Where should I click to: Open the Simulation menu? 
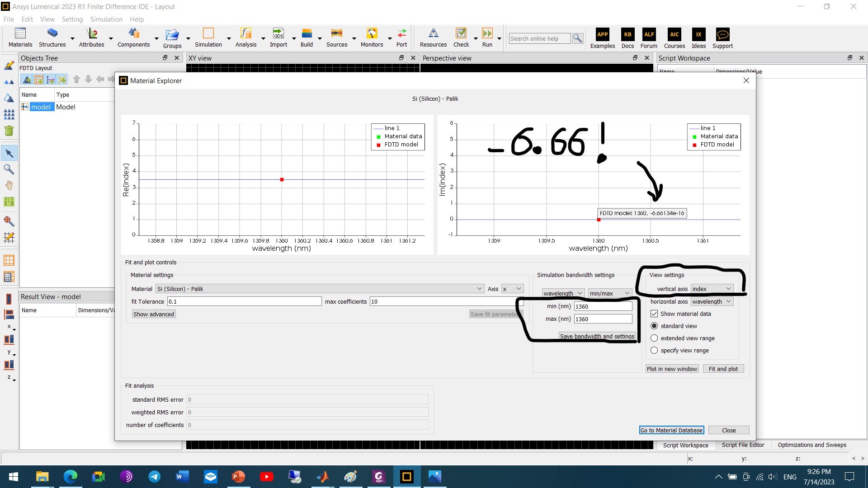pyautogui.click(x=106, y=19)
